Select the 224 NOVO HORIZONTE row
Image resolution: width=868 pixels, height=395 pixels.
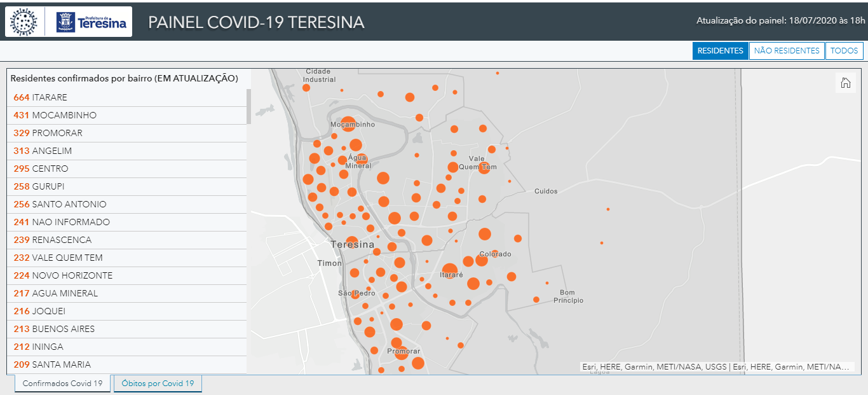(127, 275)
